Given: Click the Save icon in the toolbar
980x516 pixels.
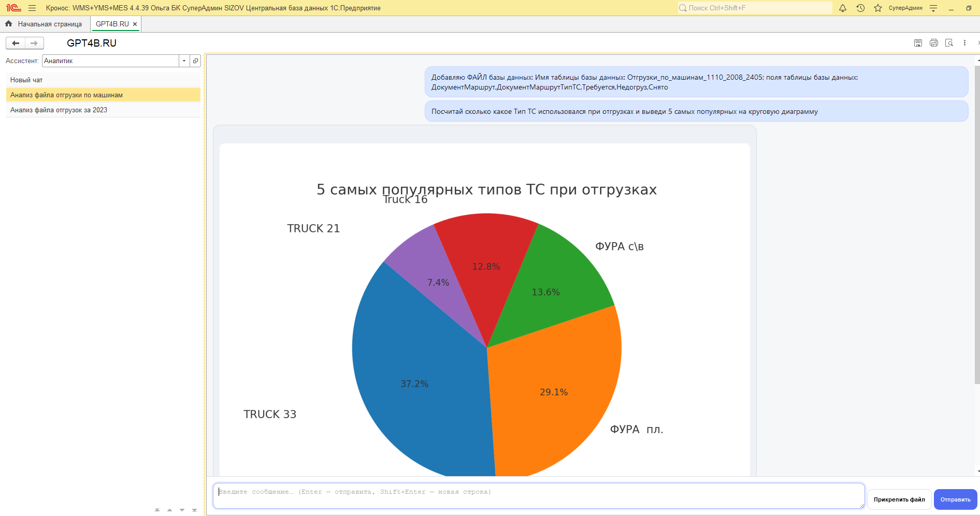Looking at the screenshot, I should pos(918,43).
